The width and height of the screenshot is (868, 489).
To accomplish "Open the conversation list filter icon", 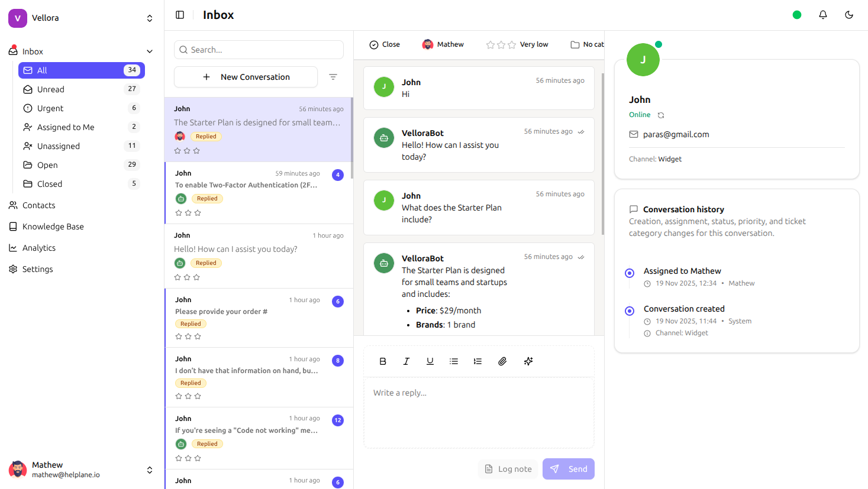I will (333, 77).
